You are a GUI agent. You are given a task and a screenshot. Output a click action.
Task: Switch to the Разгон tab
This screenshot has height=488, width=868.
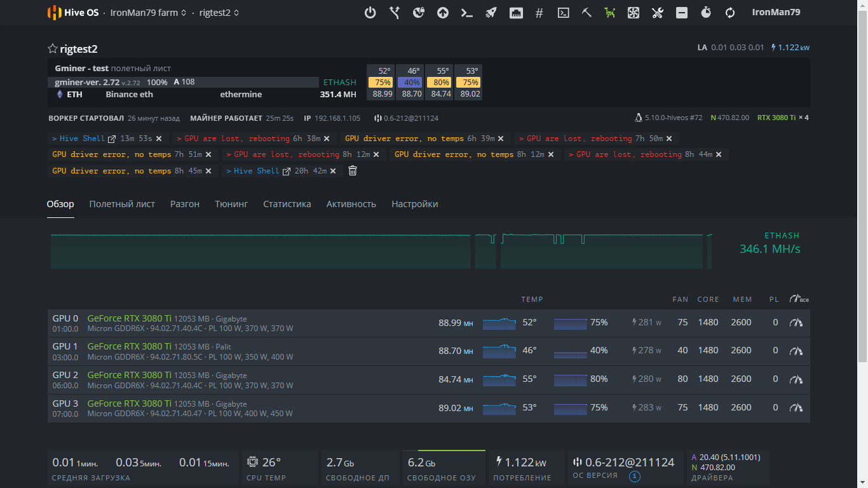pos(184,204)
